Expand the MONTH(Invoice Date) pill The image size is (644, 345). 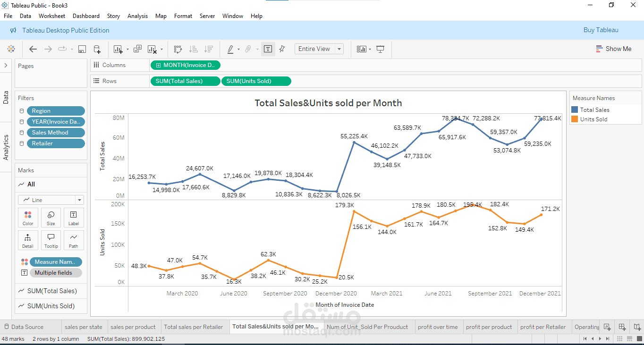coord(159,65)
